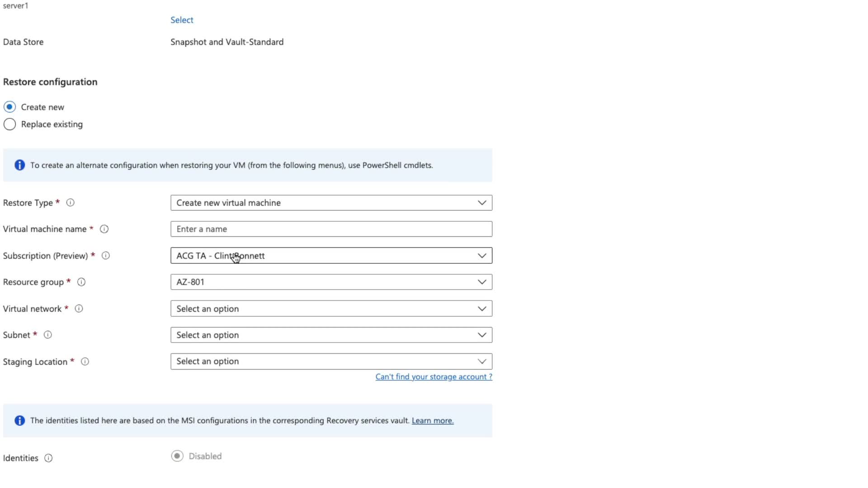
Task: Click info icon next to Subscription (Preview)
Action: (106, 256)
